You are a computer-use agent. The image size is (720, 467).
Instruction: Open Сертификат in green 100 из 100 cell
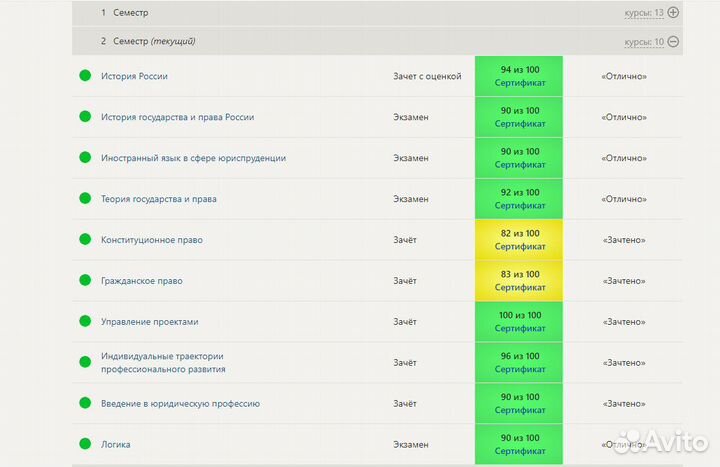(520, 329)
